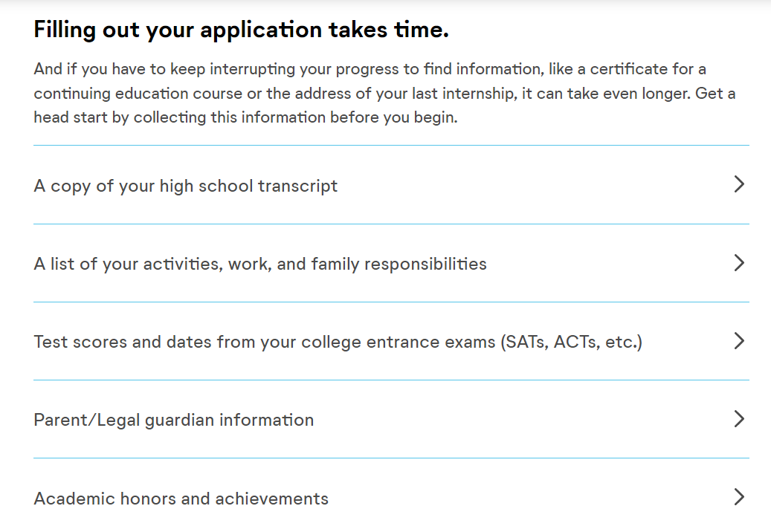Image resolution: width=771 pixels, height=532 pixels.
Task: Expand 'Test scores and dates' section label
Action: (338, 342)
